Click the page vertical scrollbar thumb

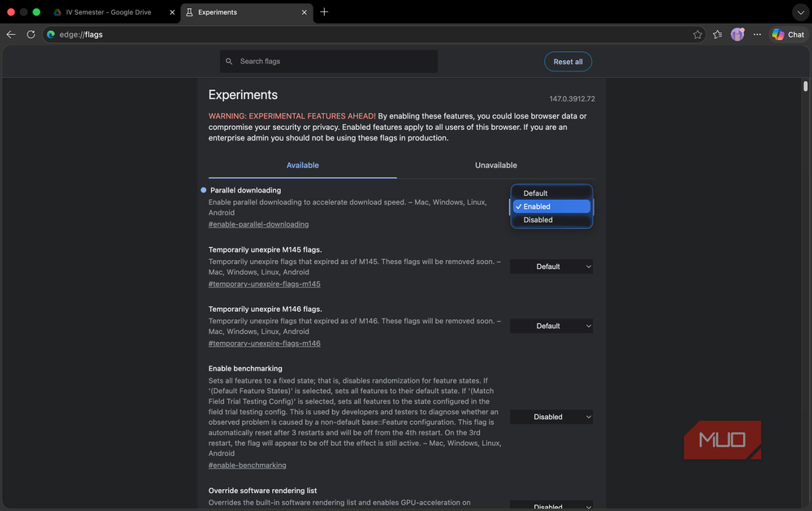pyautogui.click(x=806, y=86)
